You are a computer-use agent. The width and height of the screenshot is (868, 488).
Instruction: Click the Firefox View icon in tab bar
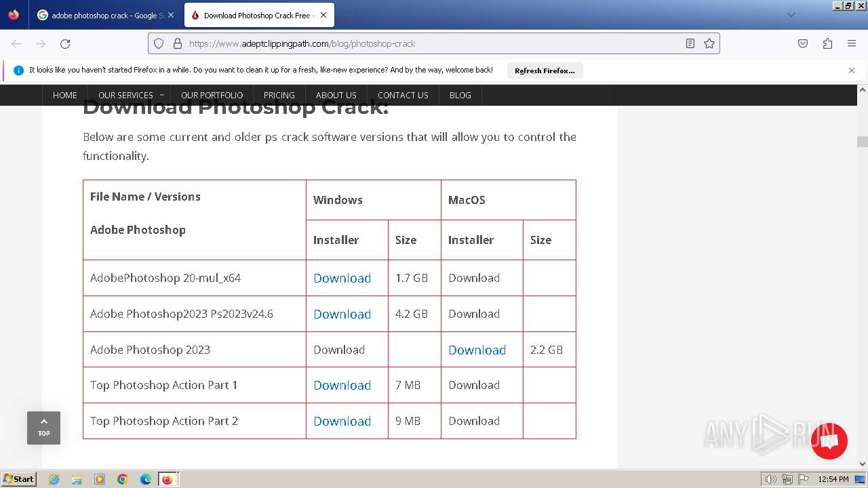point(14,15)
